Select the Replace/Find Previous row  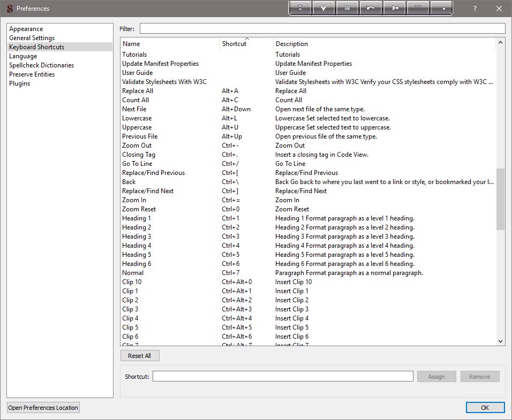308,173
